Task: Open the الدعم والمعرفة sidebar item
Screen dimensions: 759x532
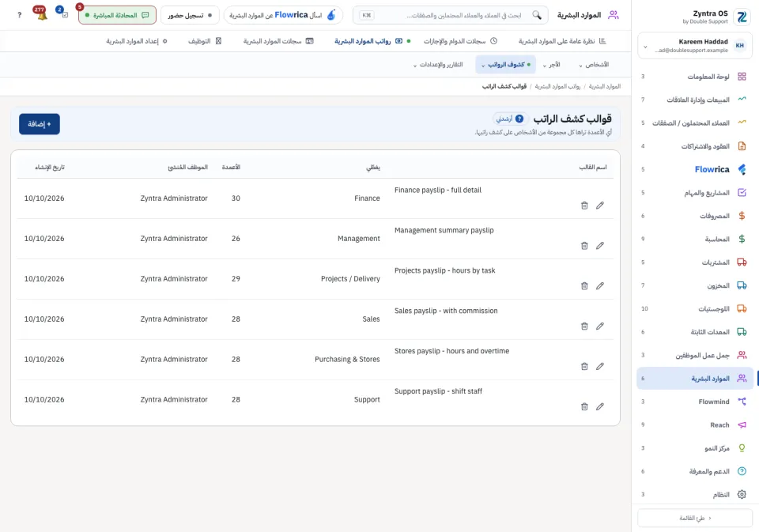Action: [x=695, y=471]
